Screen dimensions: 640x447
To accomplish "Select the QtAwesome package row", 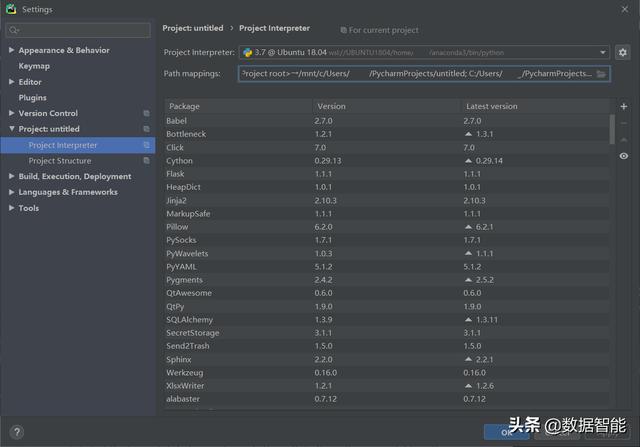I will tap(387, 293).
